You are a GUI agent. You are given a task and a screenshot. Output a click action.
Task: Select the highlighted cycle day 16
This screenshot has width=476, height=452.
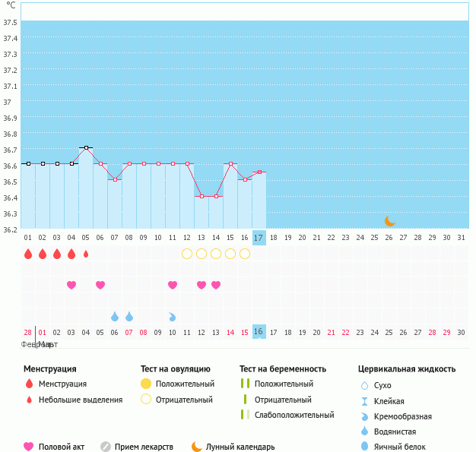259,332
